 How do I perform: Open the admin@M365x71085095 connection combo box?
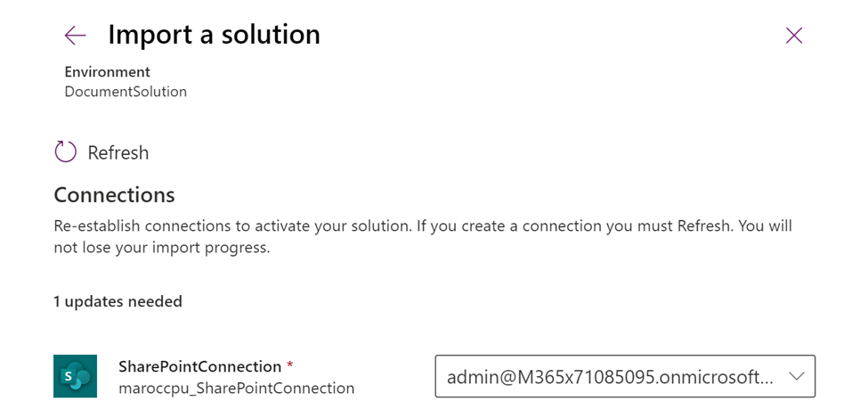(611, 376)
